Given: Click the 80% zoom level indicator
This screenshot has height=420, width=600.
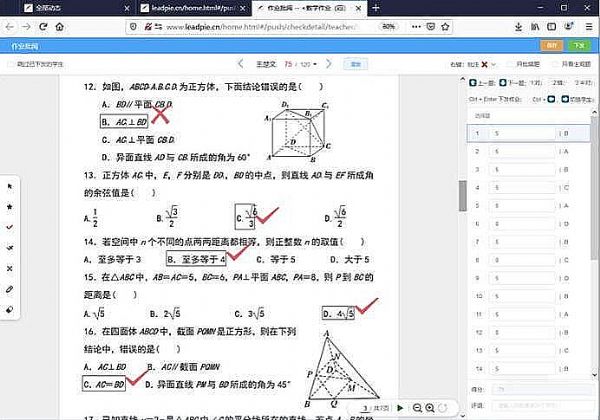Looking at the screenshot, I should pyautogui.click(x=388, y=27).
